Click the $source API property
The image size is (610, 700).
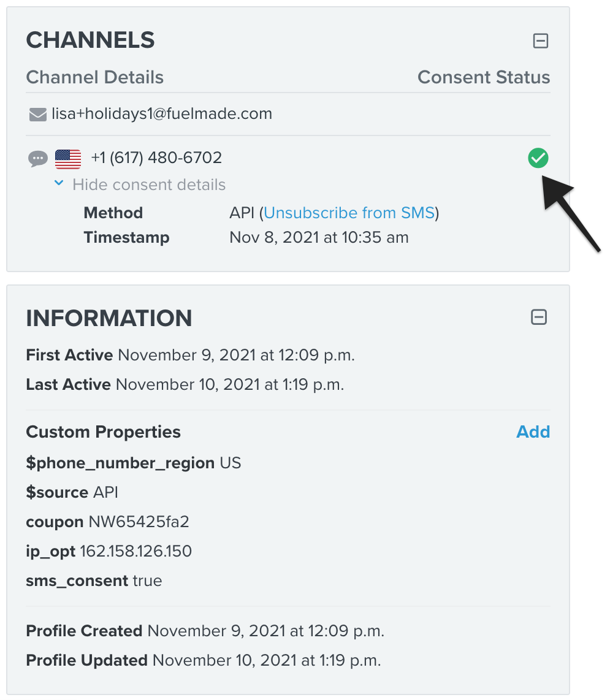(72, 492)
